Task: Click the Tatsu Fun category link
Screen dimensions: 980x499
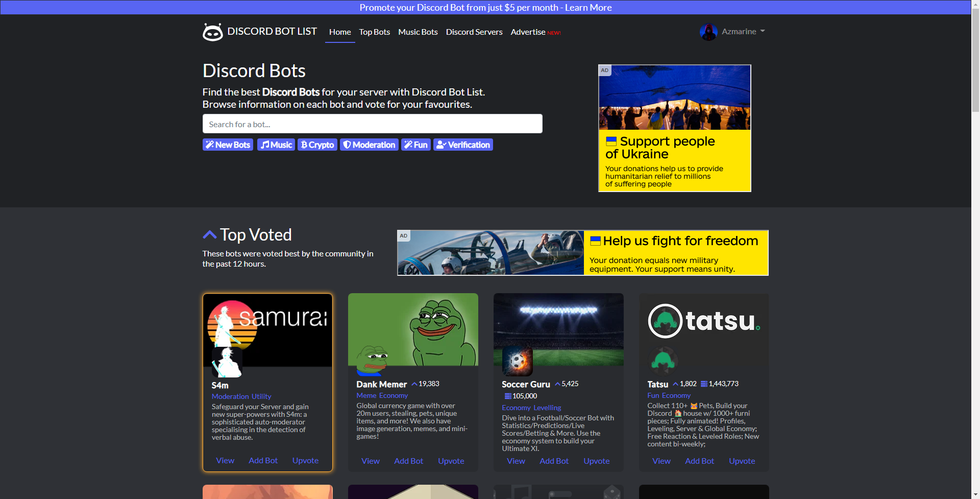Action: pos(653,395)
